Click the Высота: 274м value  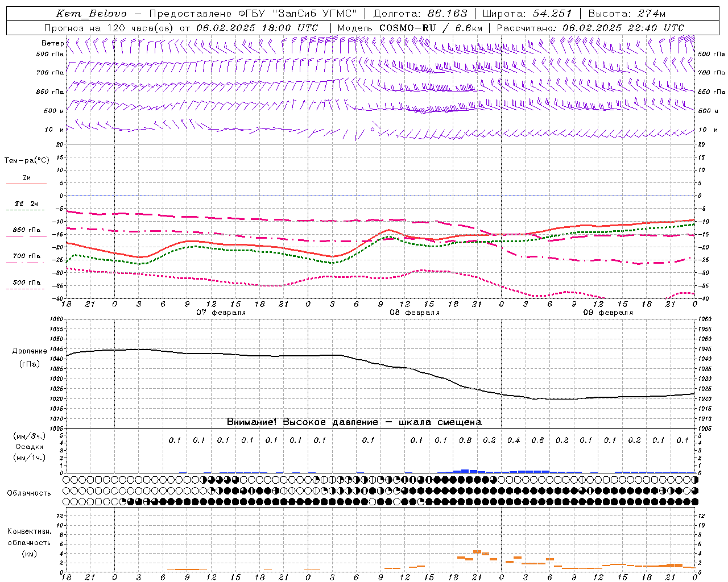tap(627, 14)
